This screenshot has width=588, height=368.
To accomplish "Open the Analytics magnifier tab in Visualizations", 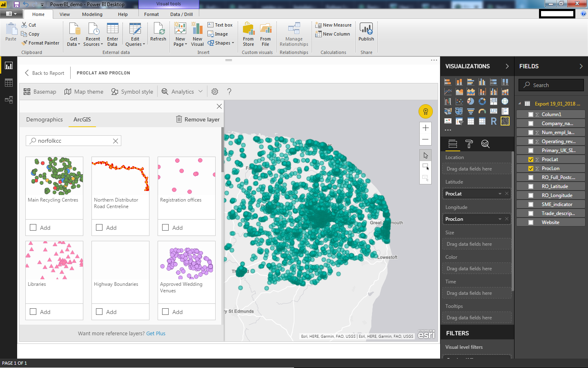I will point(485,144).
